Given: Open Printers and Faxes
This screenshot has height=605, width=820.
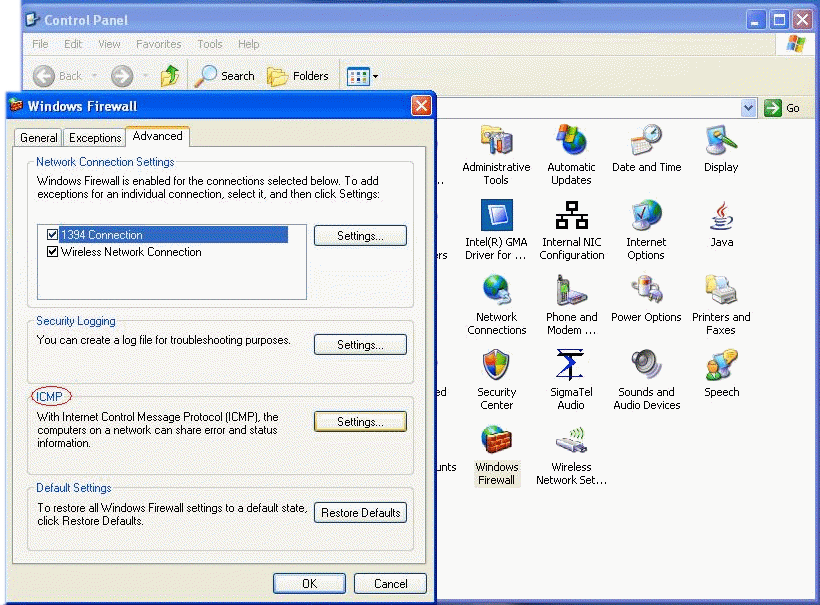Looking at the screenshot, I should click(x=721, y=304).
